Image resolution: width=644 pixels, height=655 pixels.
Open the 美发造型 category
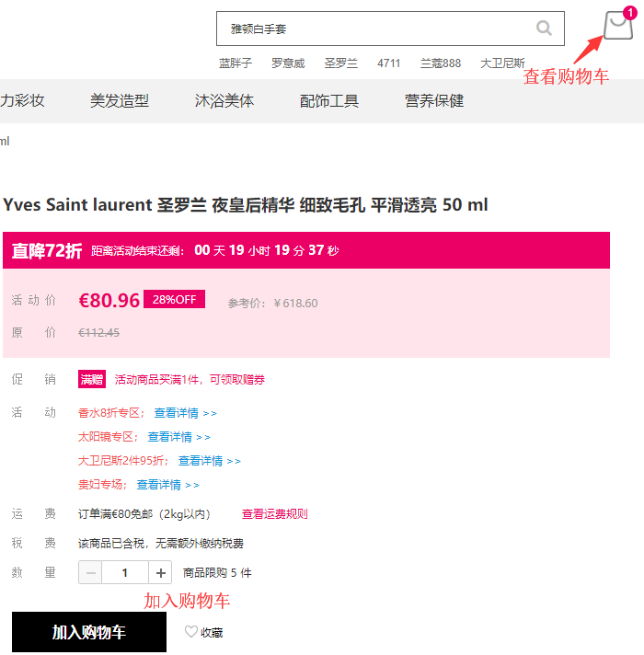point(120,100)
